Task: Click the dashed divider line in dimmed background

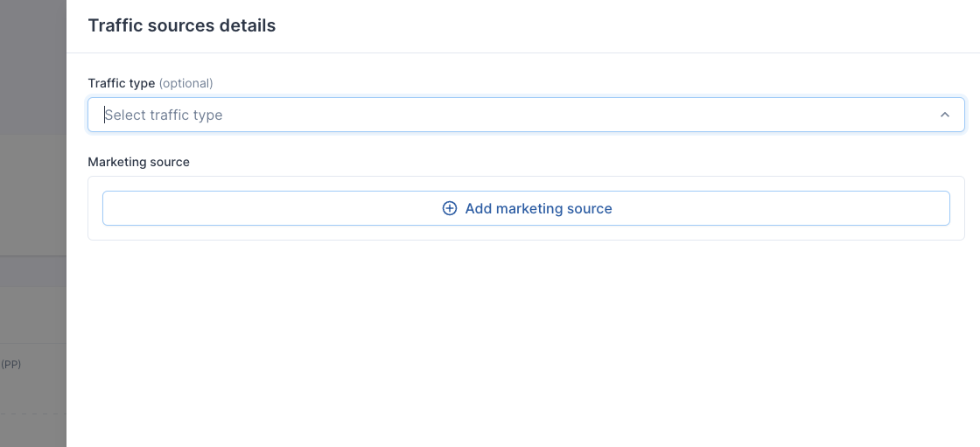Action: [x=33, y=413]
